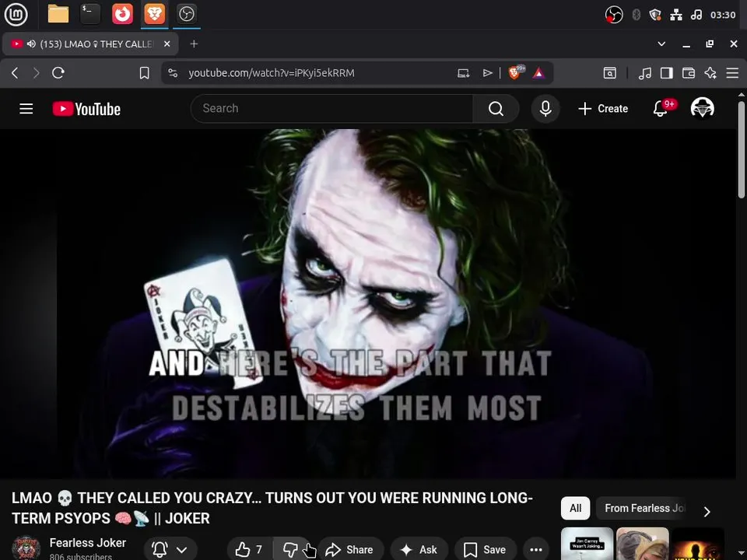Bookmark this page
747x560 pixels.
click(x=144, y=73)
